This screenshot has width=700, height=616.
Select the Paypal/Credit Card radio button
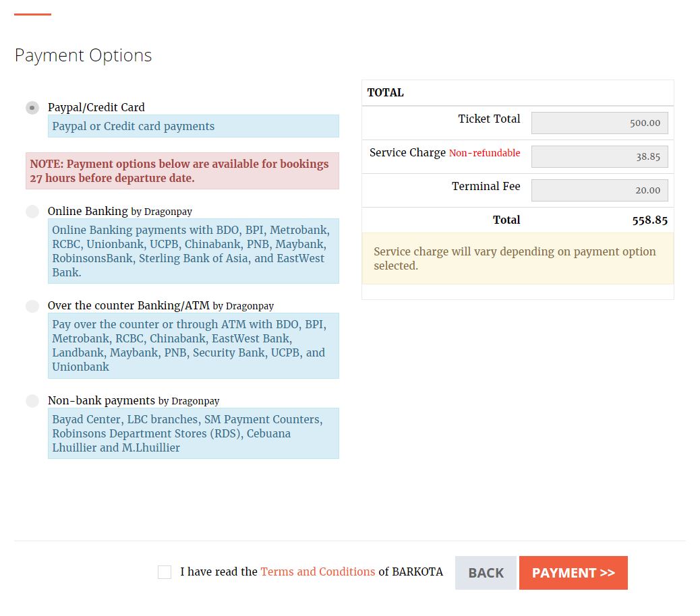[x=32, y=108]
